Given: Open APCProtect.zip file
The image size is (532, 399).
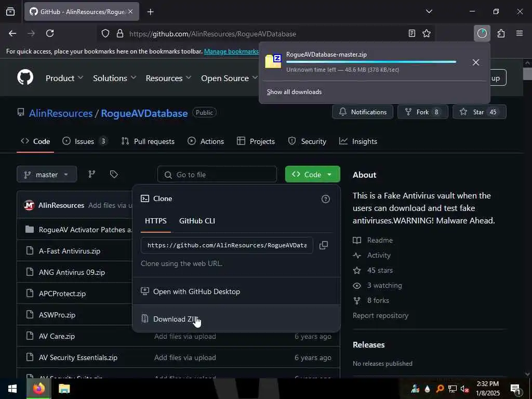Looking at the screenshot, I should click(x=62, y=294).
